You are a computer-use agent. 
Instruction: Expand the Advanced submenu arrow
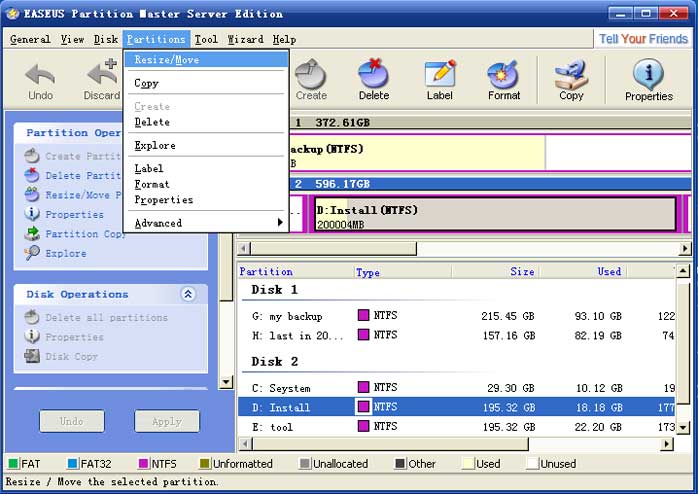280,222
